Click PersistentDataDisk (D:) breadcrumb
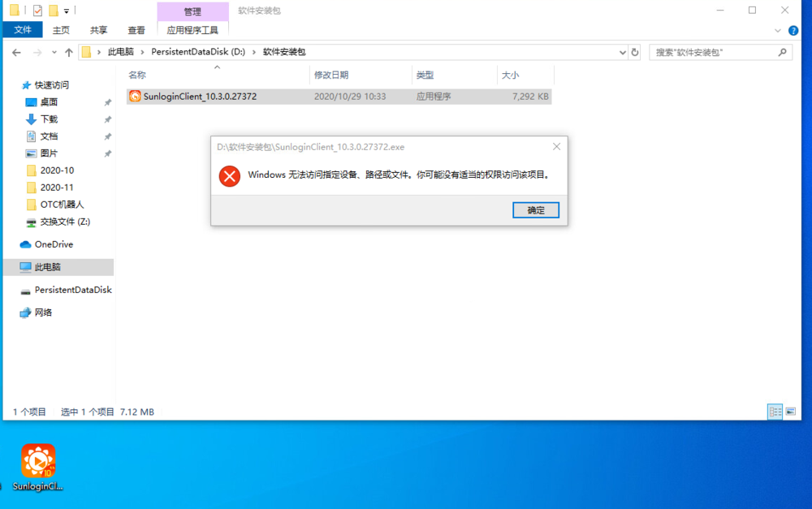 coord(198,52)
